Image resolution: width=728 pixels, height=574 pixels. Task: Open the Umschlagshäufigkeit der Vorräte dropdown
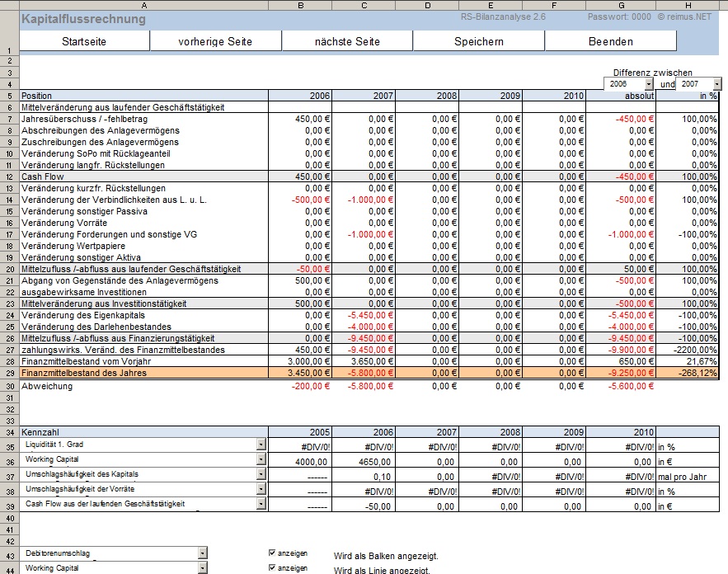(261, 490)
